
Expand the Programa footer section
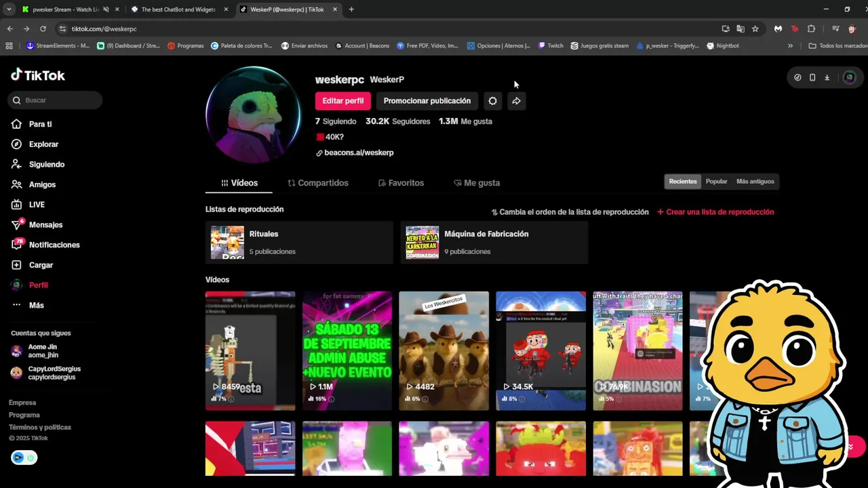tap(24, 415)
